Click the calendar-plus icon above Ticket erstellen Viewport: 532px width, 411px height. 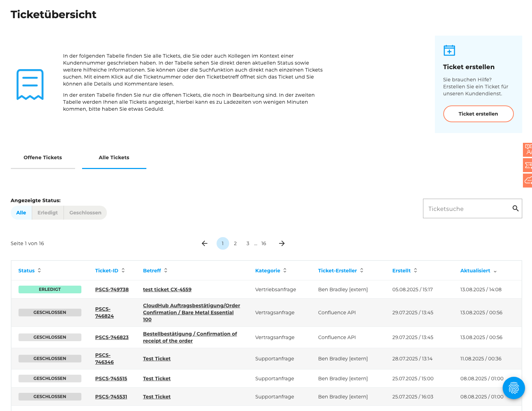click(x=449, y=50)
